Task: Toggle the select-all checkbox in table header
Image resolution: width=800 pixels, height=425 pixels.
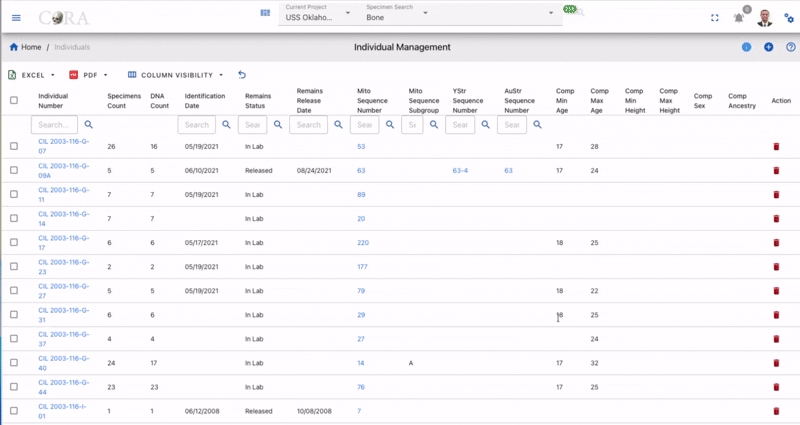Action: 14,101
